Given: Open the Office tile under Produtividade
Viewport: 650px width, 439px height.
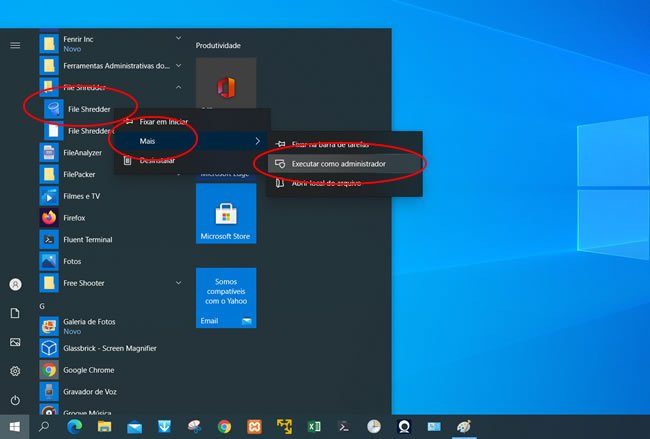Looking at the screenshot, I should tap(225, 85).
